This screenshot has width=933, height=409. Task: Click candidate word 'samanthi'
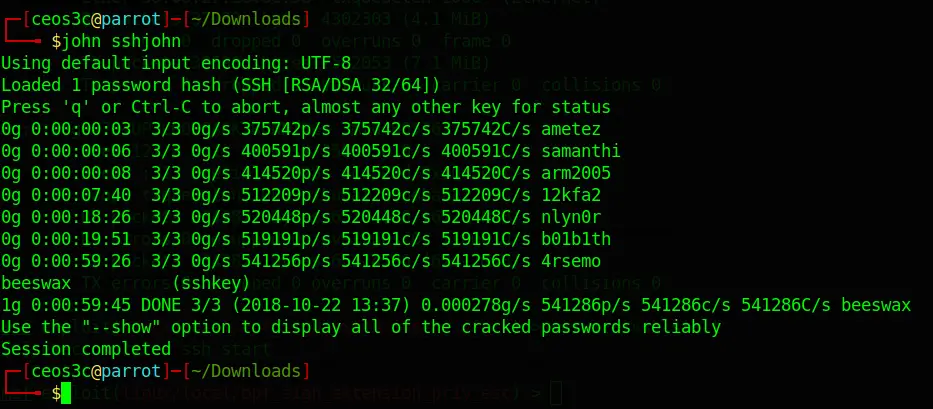click(x=581, y=151)
